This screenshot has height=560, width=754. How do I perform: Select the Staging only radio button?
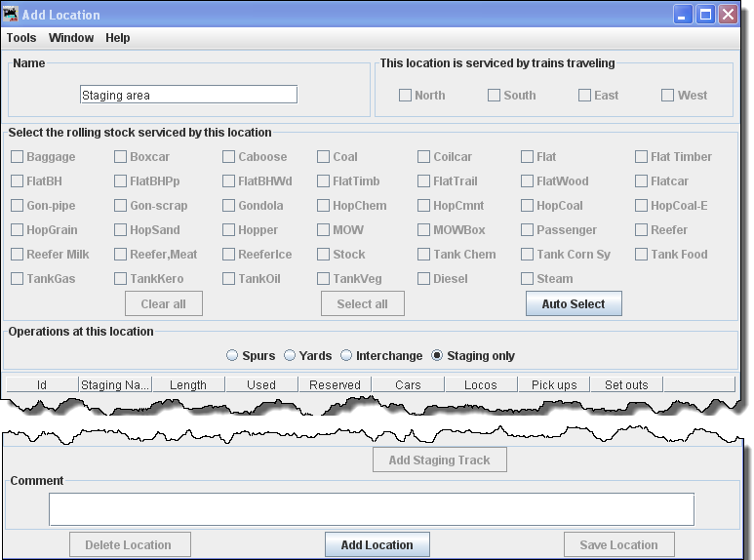pos(437,356)
